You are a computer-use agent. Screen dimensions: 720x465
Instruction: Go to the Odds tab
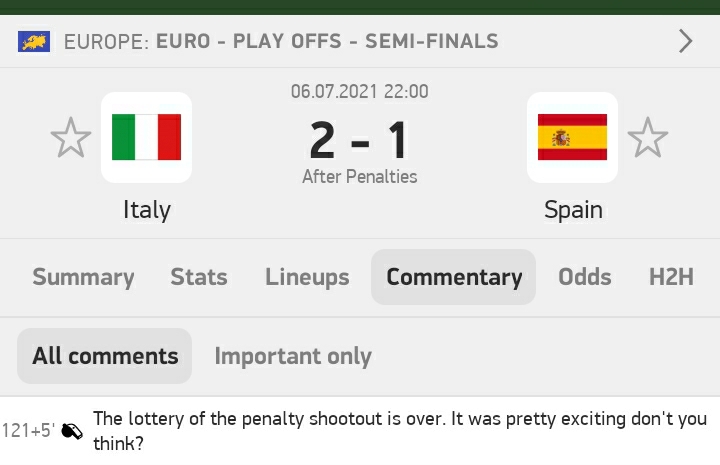[585, 277]
